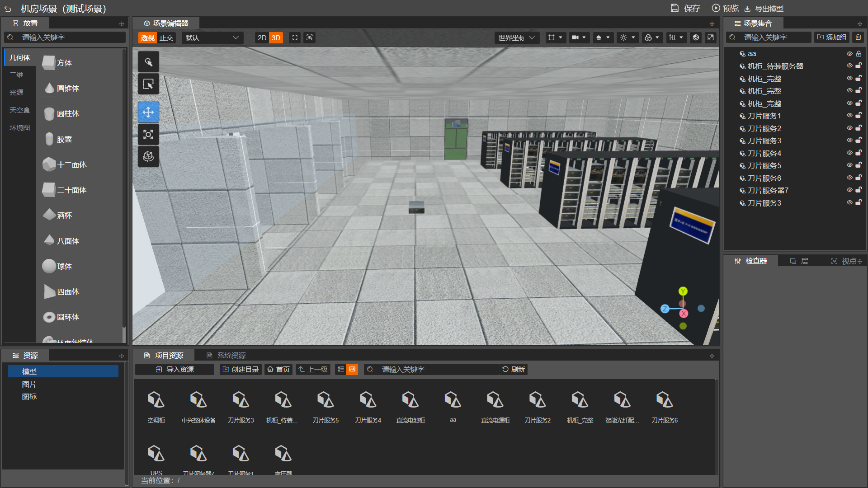Select the 光源 category in placement panel

click(x=17, y=92)
